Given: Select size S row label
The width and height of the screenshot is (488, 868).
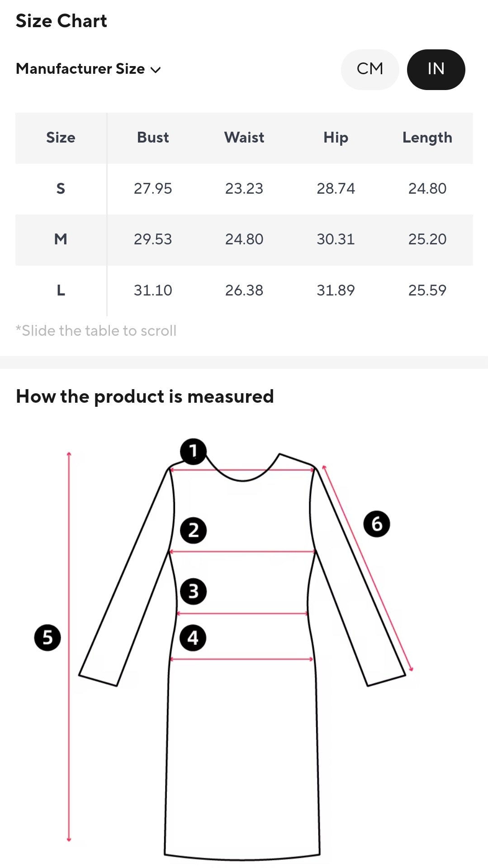Looking at the screenshot, I should coord(61,189).
